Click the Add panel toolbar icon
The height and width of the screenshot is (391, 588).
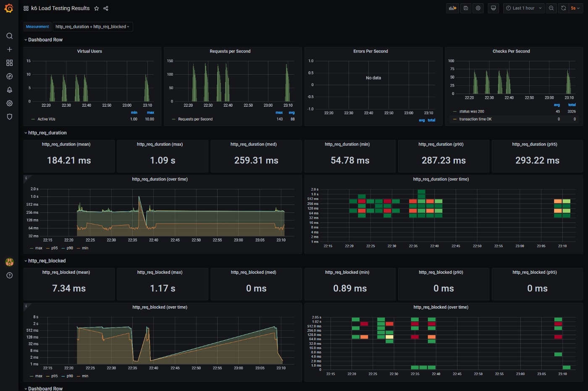(x=452, y=8)
